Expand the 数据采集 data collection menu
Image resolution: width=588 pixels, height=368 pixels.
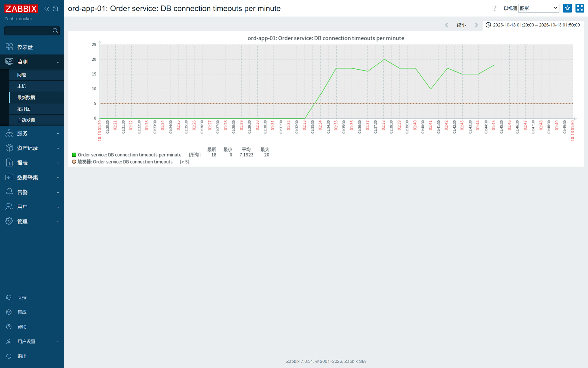[x=32, y=178]
